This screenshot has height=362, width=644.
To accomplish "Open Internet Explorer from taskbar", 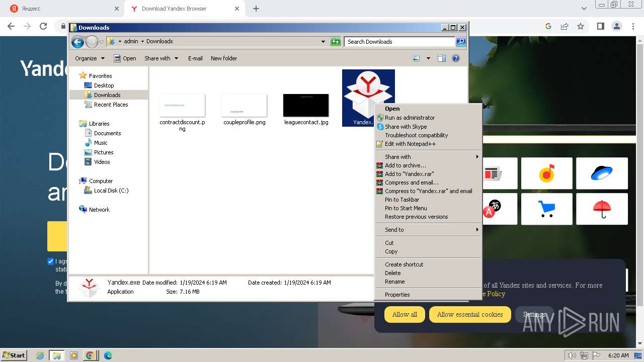I will (x=40, y=355).
